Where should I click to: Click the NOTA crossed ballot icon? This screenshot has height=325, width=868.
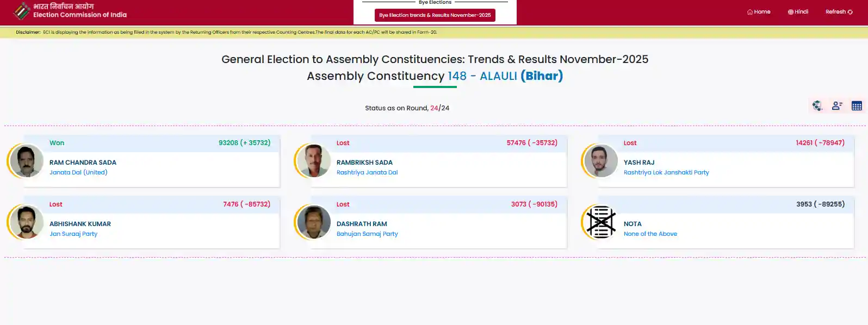coord(601,222)
